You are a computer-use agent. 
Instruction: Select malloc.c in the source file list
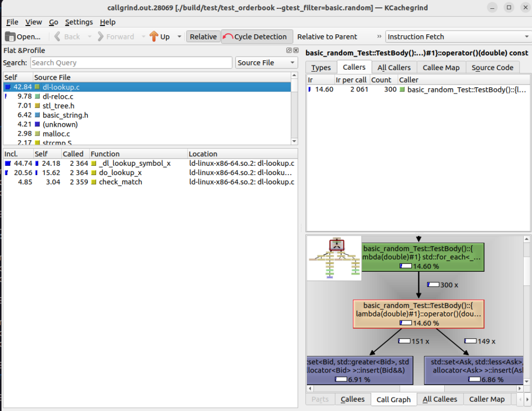point(147,134)
